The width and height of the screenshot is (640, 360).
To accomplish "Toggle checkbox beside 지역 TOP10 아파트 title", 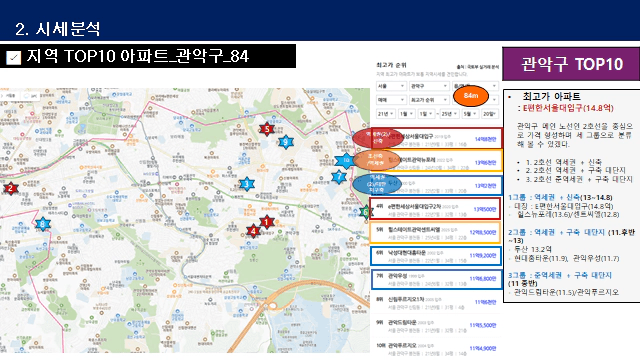I will point(13,58).
